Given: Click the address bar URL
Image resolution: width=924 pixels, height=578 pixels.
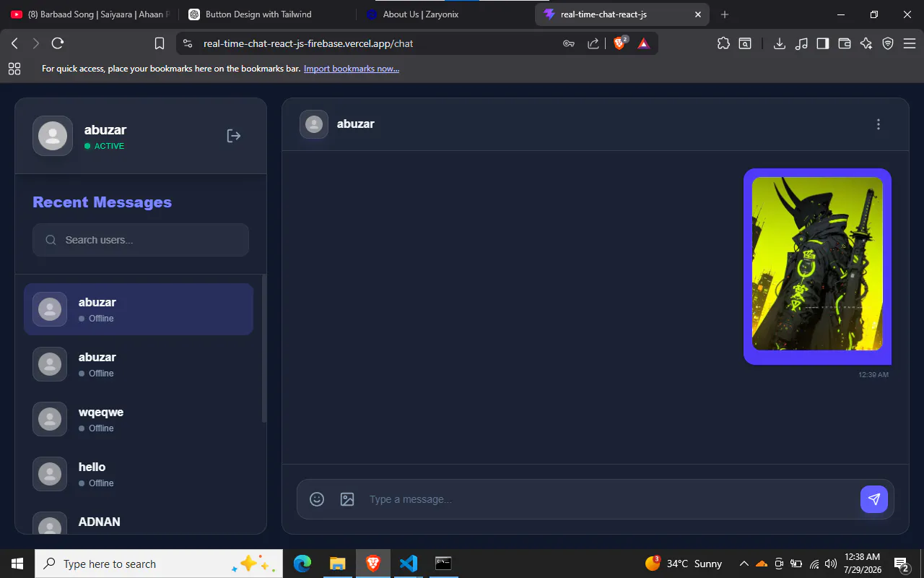Looking at the screenshot, I should coord(308,43).
